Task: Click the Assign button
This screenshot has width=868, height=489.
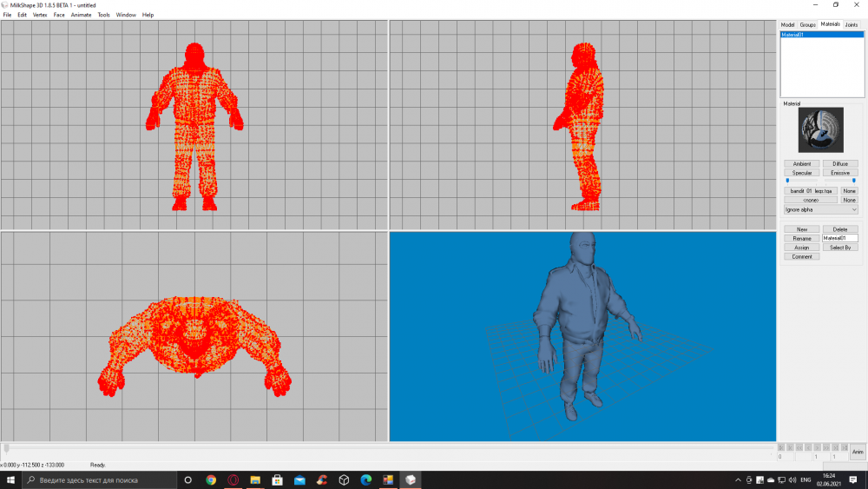Action: 801,248
